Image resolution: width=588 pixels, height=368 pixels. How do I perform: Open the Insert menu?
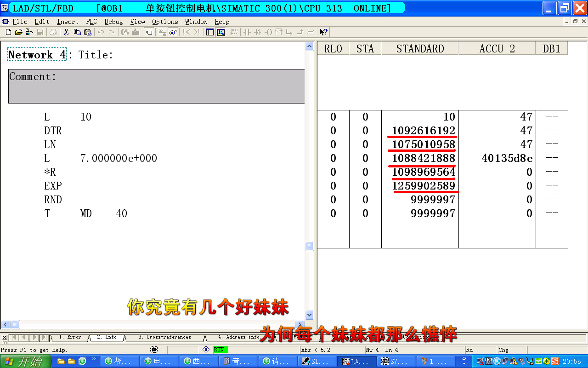68,22
